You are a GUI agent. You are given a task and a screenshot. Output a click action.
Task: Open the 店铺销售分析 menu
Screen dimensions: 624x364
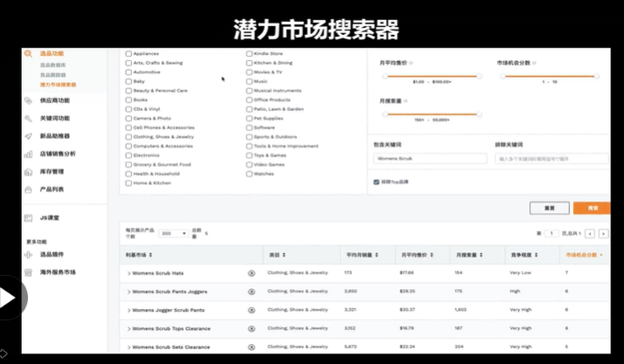coord(58,154)
